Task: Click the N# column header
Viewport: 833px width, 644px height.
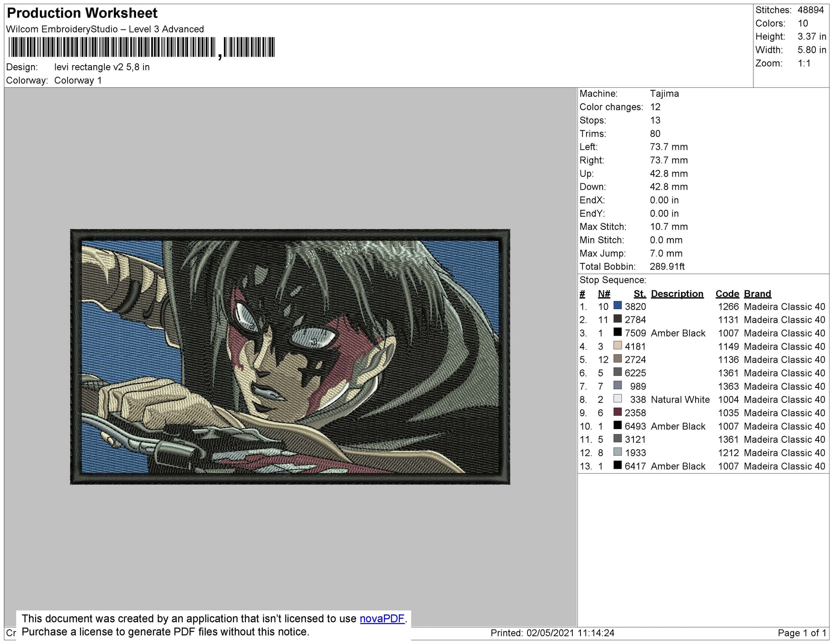Action: [x=604, y=294]
